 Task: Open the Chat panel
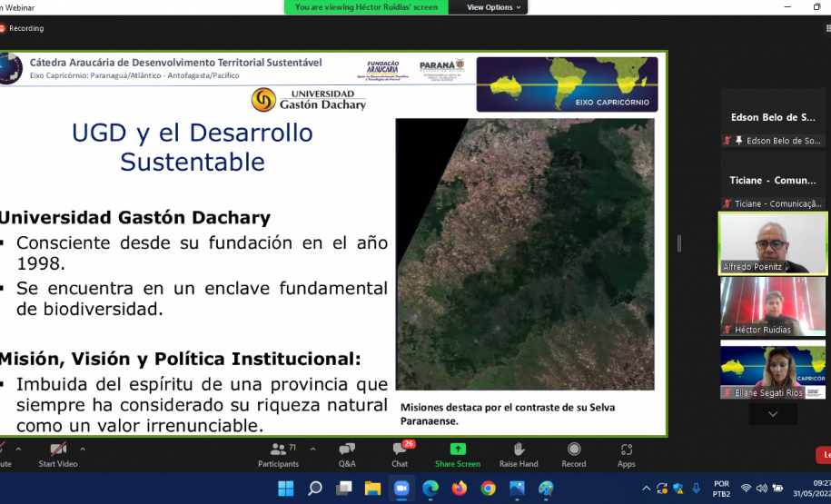400,450
